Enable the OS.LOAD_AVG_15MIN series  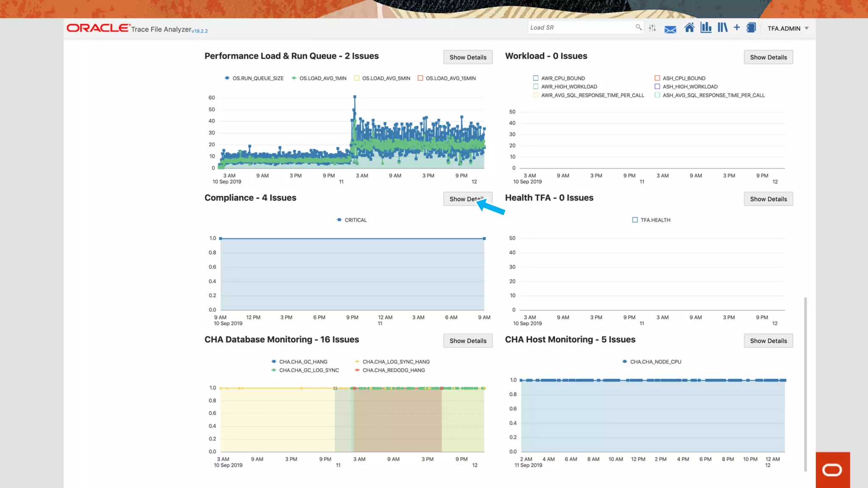[420, 78]
